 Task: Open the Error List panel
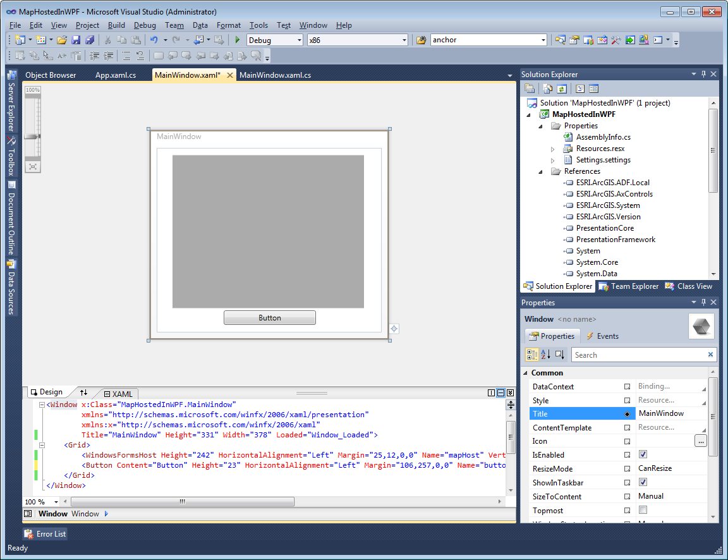point(45,534)
